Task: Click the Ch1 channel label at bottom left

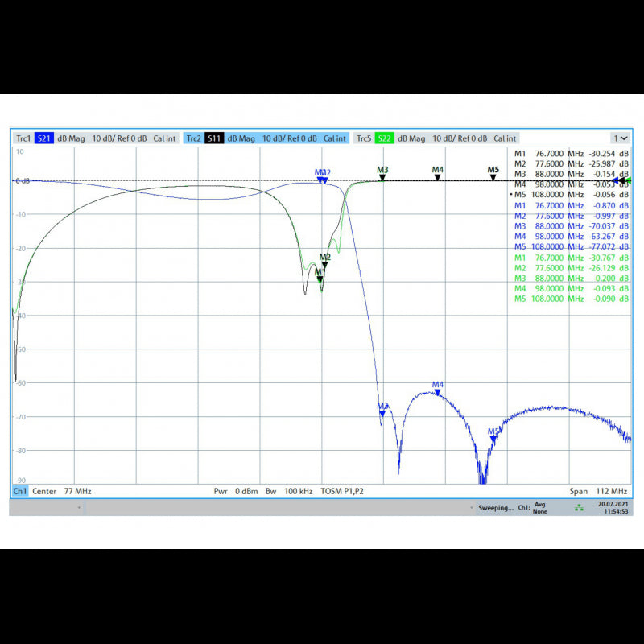Action: 20,491
